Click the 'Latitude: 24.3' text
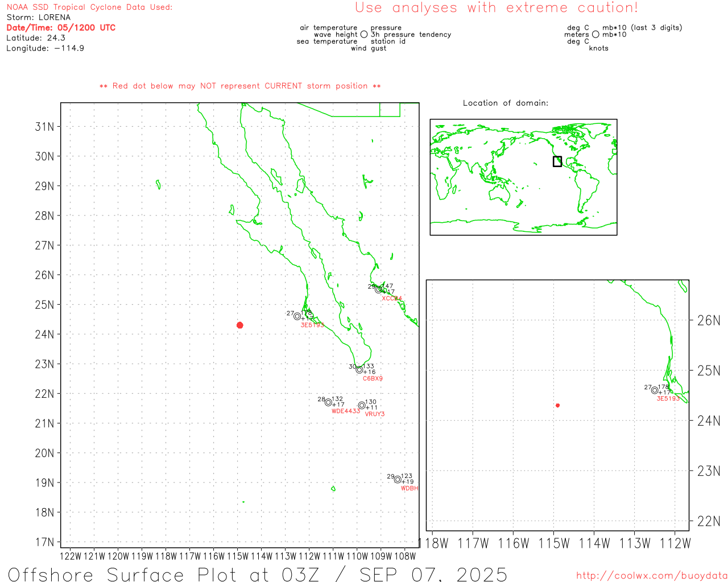The width and height of the screenshot is (728, 582). [36, 38]
